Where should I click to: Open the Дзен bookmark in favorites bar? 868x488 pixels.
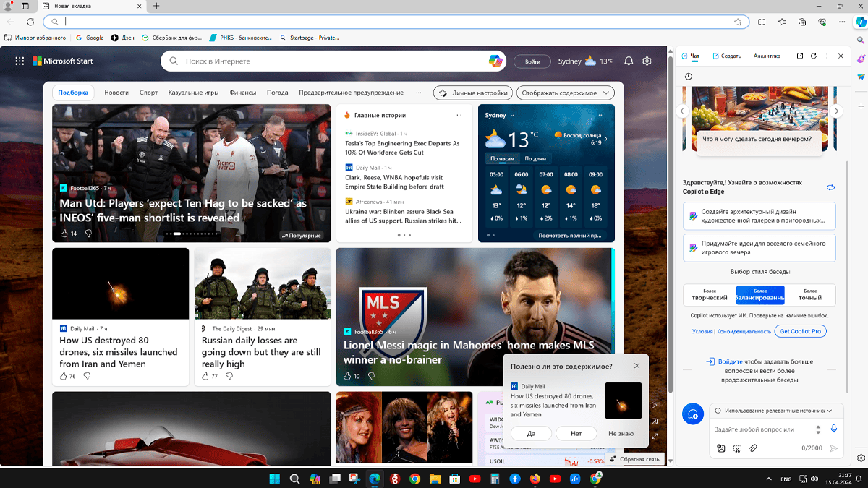point(124,38)
